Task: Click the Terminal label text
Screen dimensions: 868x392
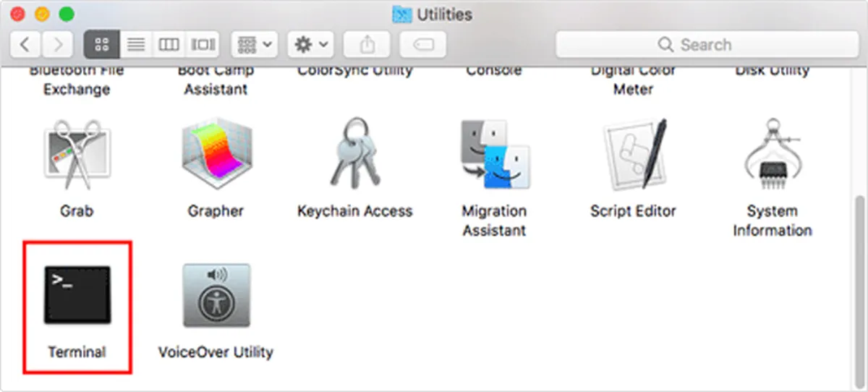Action: pos(77,352)
